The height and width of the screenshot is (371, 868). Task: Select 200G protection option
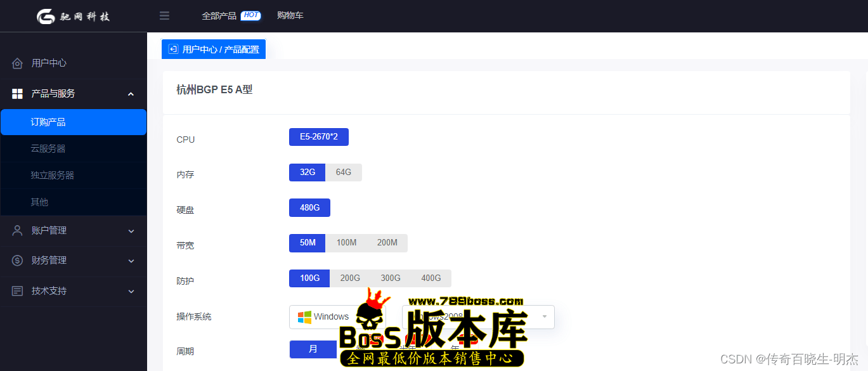click(x=350, y=278)
